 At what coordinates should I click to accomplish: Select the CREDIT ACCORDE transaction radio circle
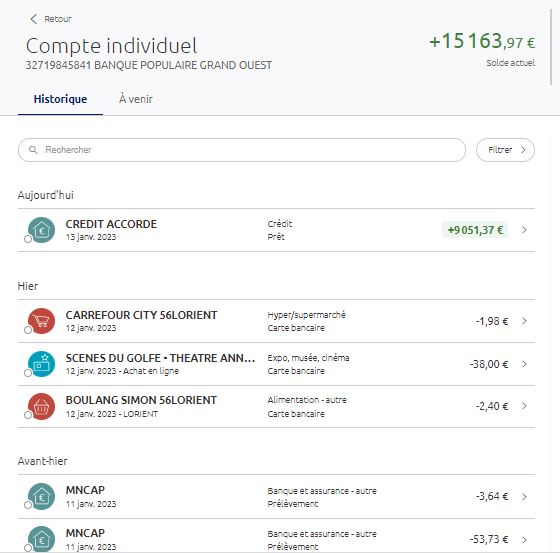28,239
